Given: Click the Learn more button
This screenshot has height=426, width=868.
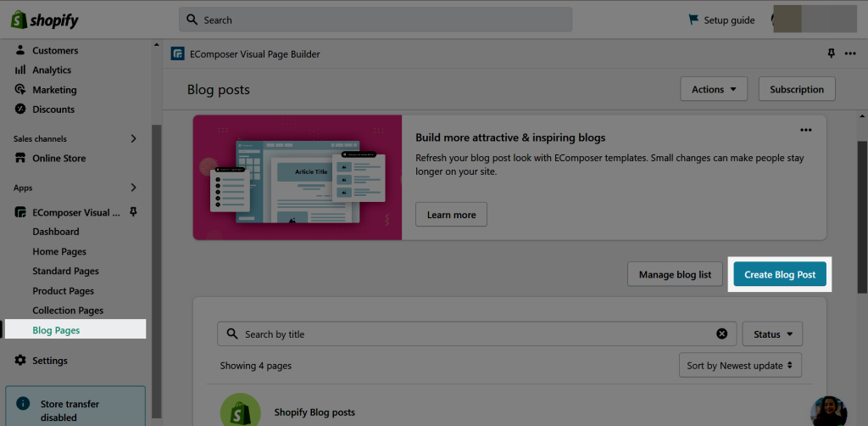Looking at the screenshot, I should pyautogui.click(x=451, y=215).
